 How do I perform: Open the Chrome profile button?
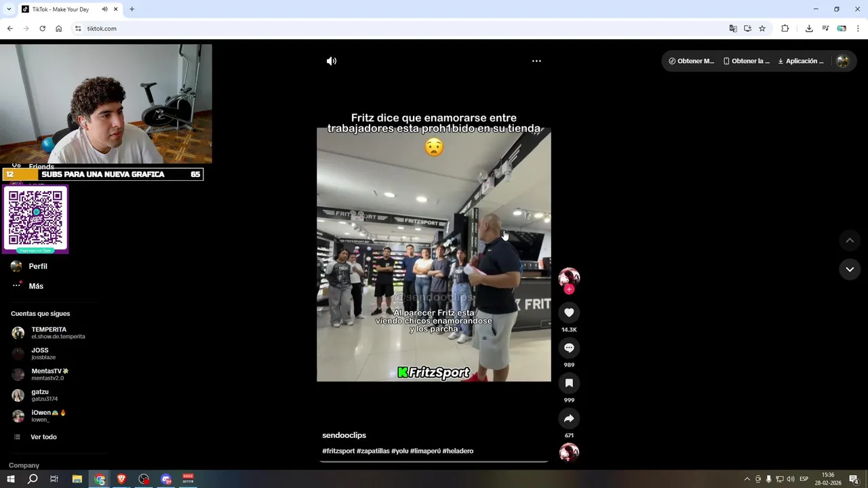click(842, 28)
